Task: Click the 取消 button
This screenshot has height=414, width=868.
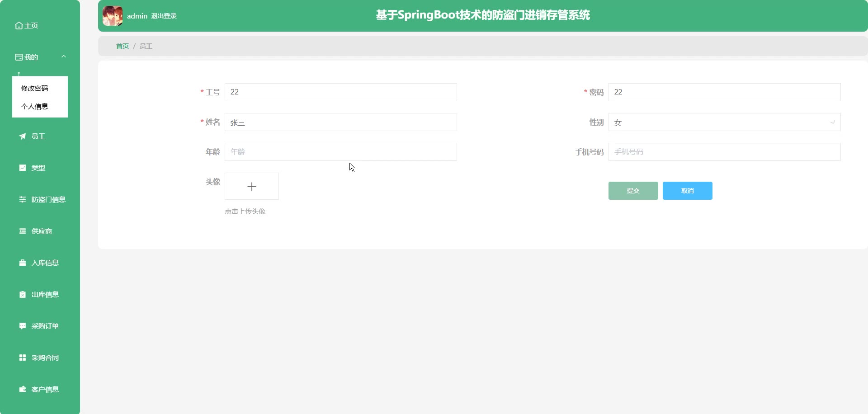Action: [688, 191]
